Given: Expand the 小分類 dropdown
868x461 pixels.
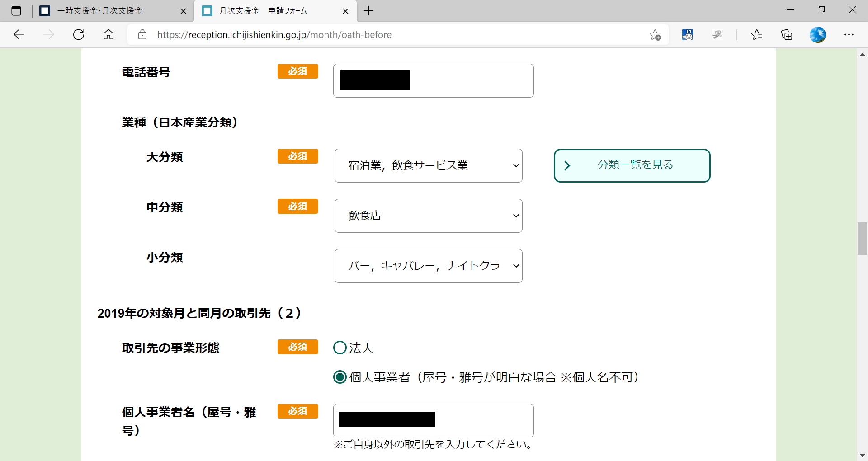Looking at the screenshot, I should tap(428, 266).
